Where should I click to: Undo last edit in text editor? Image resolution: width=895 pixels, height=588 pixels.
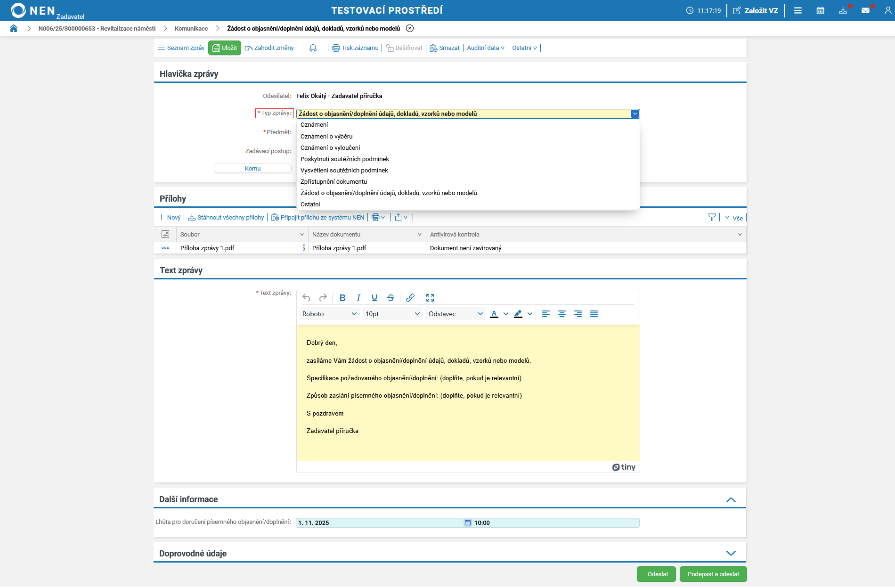pos(306,298)
